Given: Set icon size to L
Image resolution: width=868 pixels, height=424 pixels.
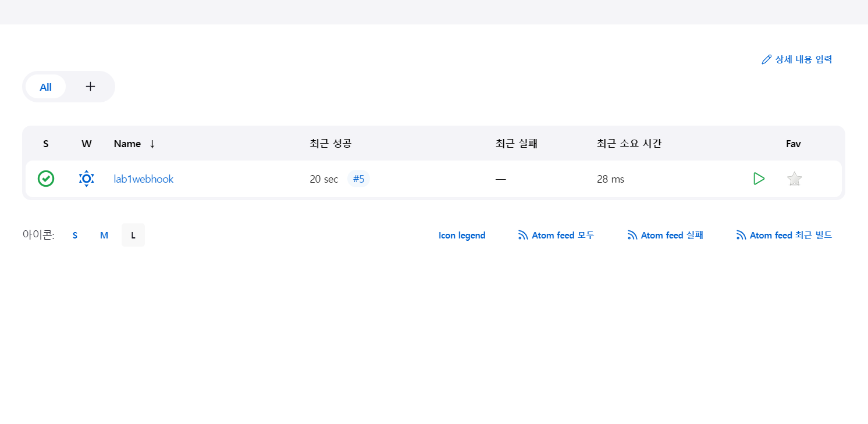Looking at the screenshot, I should pyautogui.click(x=133, y=236).
